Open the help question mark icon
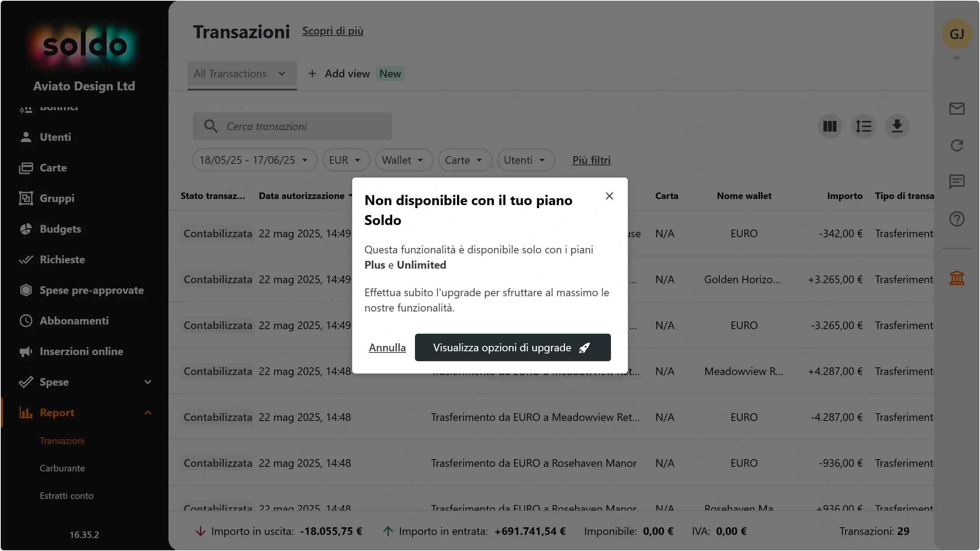980x551 pixels. pos(957,219)
